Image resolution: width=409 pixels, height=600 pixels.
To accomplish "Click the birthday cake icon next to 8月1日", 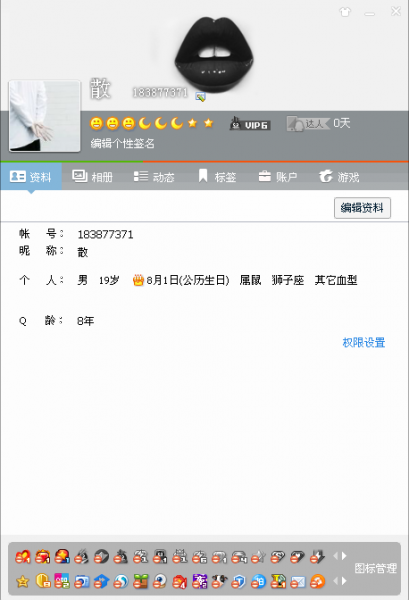I will (x=138, y=280).
